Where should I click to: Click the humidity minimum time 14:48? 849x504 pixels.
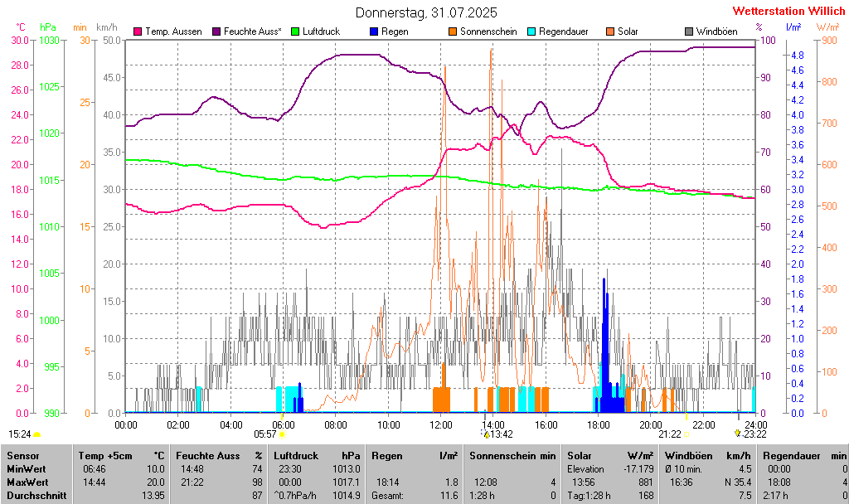[192, 469]
